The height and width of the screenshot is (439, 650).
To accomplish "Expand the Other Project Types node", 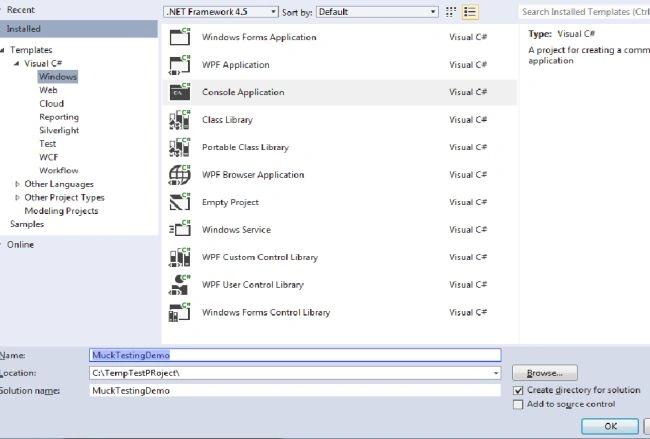I will 17,197.
